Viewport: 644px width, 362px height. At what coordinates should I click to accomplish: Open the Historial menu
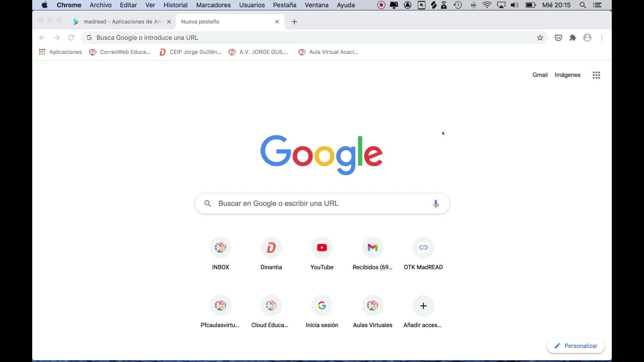[175, 5]
